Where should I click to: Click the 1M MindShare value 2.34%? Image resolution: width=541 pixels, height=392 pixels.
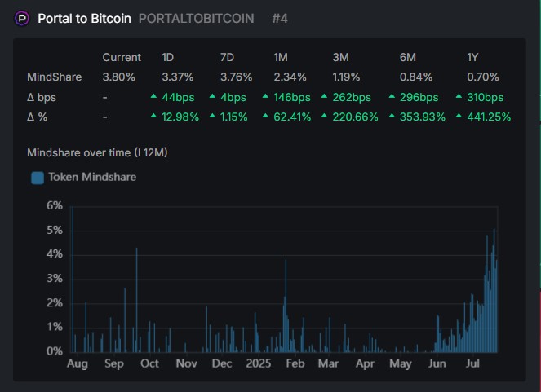point(290,77)
